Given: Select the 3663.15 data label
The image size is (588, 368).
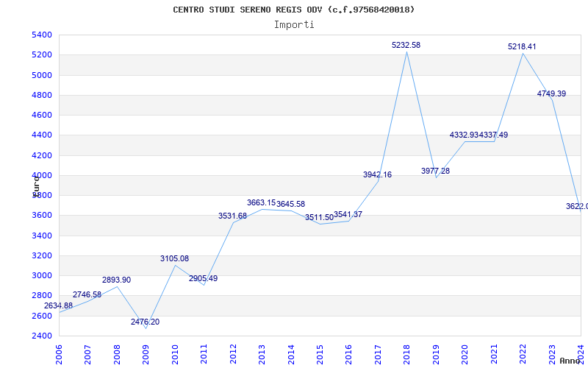Looking at the screenshot, I should (261, 203).
